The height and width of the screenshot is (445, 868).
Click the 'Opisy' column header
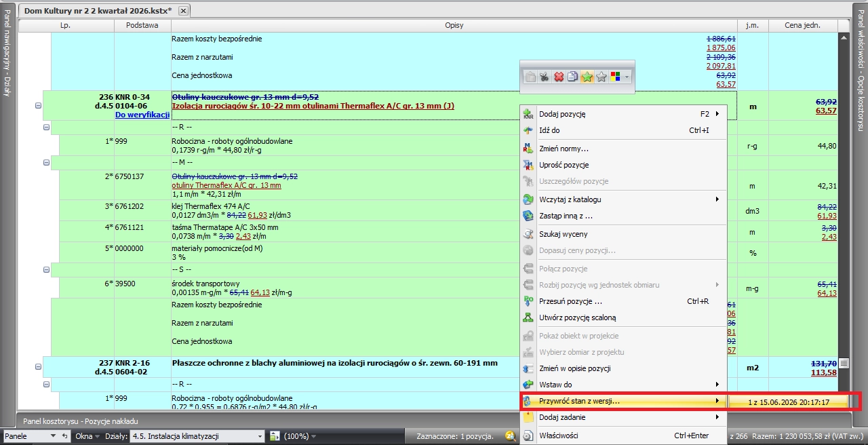[454, 25]
